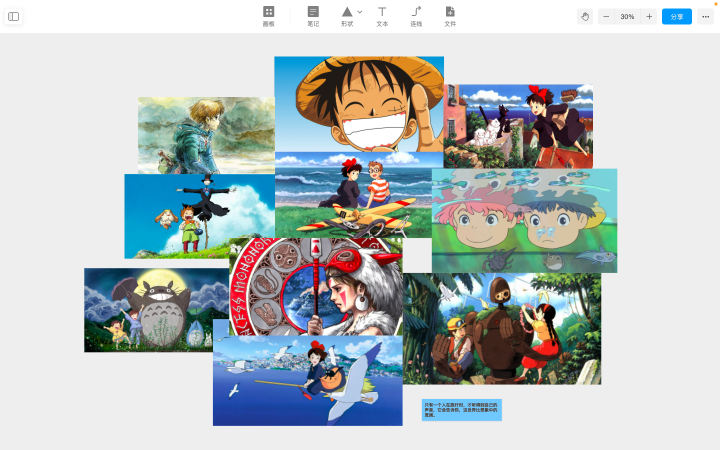The height and width of the screenshot is (450, 720).
Task: Select the Ponyo underwater faces image
Action: point(524,221)
